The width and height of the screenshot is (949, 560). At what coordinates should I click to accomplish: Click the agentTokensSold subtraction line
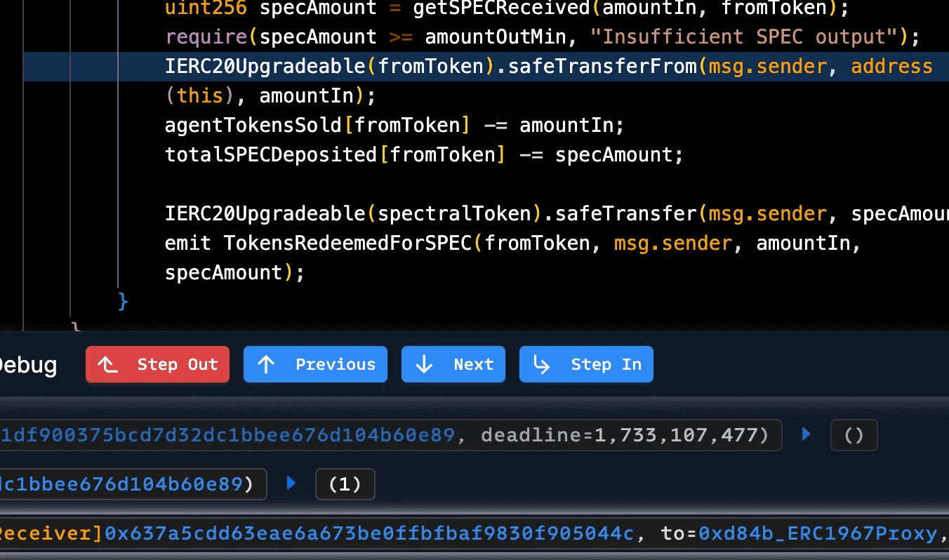point(394,126)
